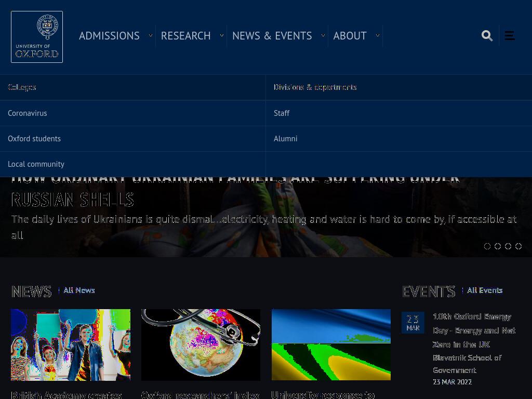Open the About menu item
This screenshot has width=532, height=399.
click(x=350, y=36)
